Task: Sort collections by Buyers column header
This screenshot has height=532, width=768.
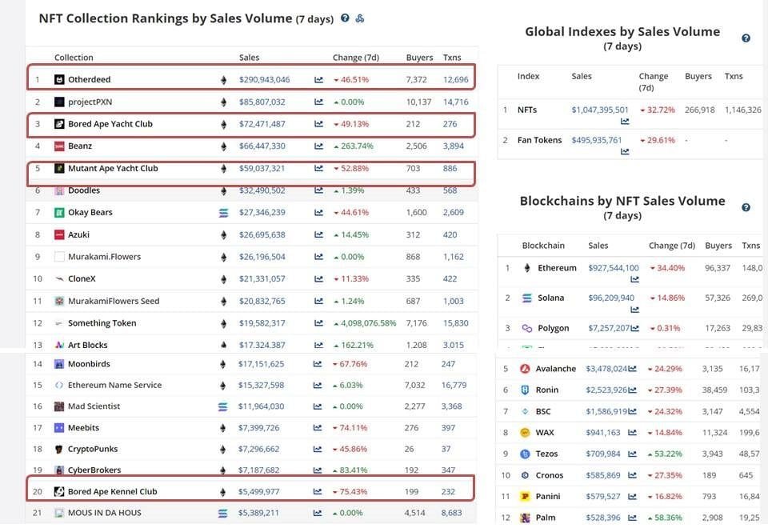Action: point(419,58)
